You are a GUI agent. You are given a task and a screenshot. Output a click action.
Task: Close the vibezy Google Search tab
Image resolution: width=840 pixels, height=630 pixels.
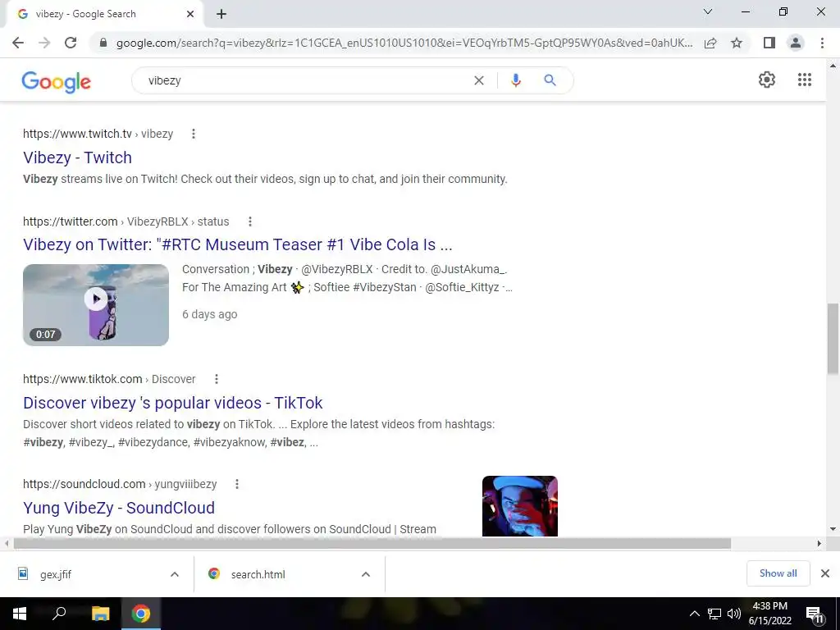coord(190,14)
